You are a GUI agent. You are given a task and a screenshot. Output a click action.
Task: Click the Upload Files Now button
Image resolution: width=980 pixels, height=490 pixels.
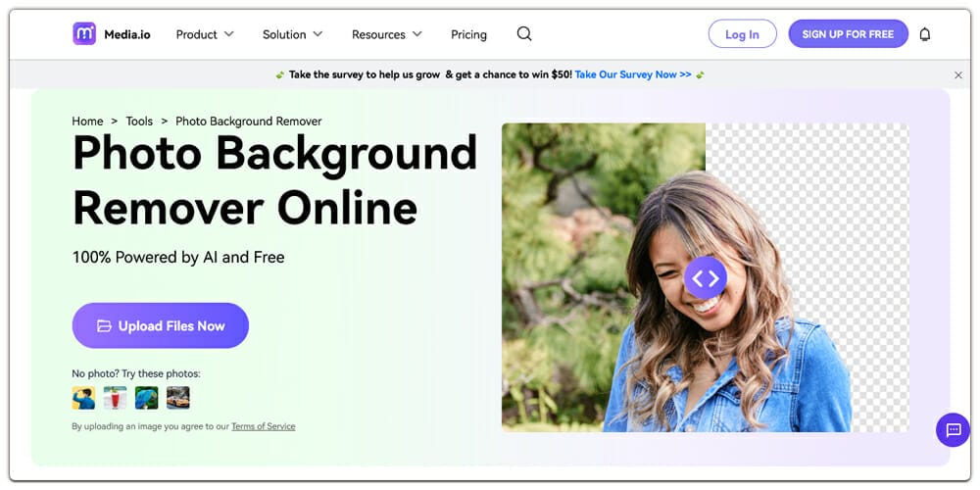click(x=161, y=325)
